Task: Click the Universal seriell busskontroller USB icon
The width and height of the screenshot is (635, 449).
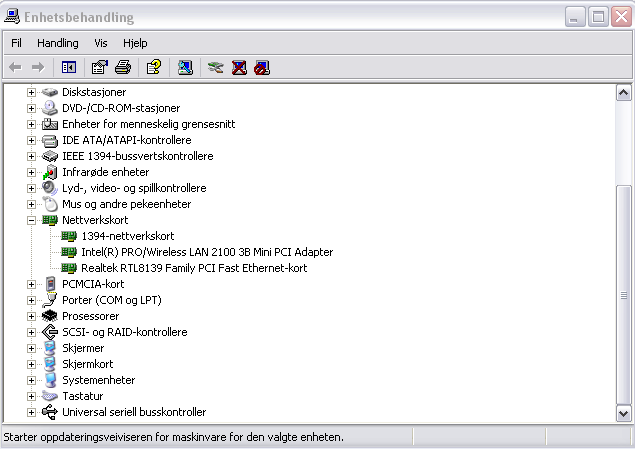Action: (50, 412)
